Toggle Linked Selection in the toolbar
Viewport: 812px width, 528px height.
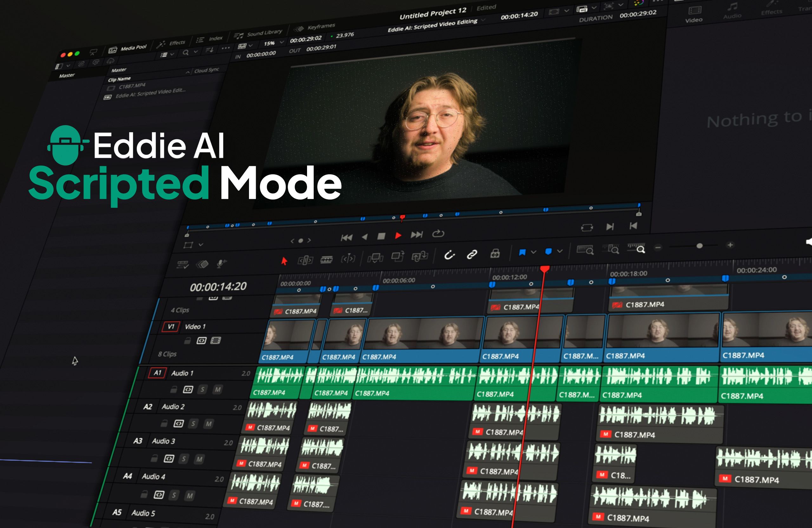[472, 254]
